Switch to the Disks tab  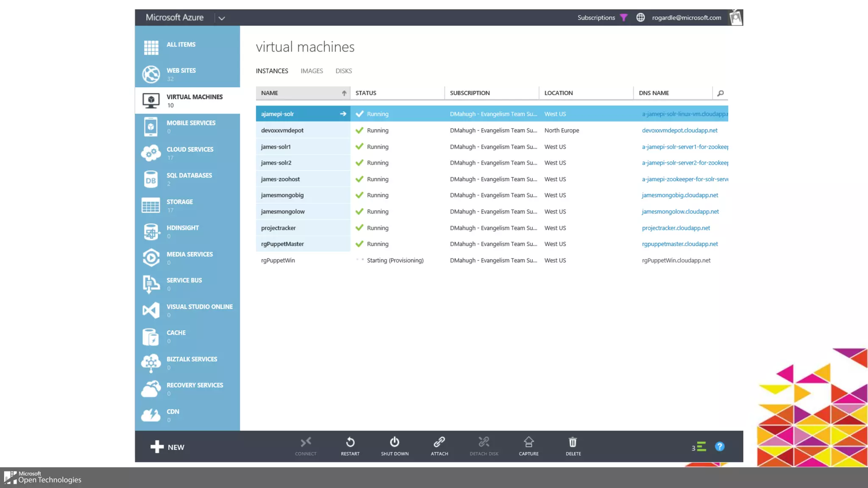click(x=343, y=71)
